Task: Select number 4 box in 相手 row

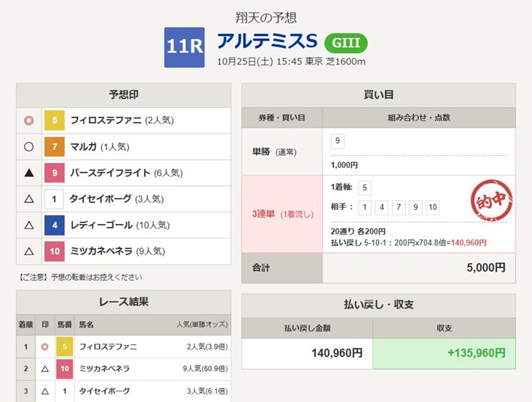Action: click(x=382, y=208)
